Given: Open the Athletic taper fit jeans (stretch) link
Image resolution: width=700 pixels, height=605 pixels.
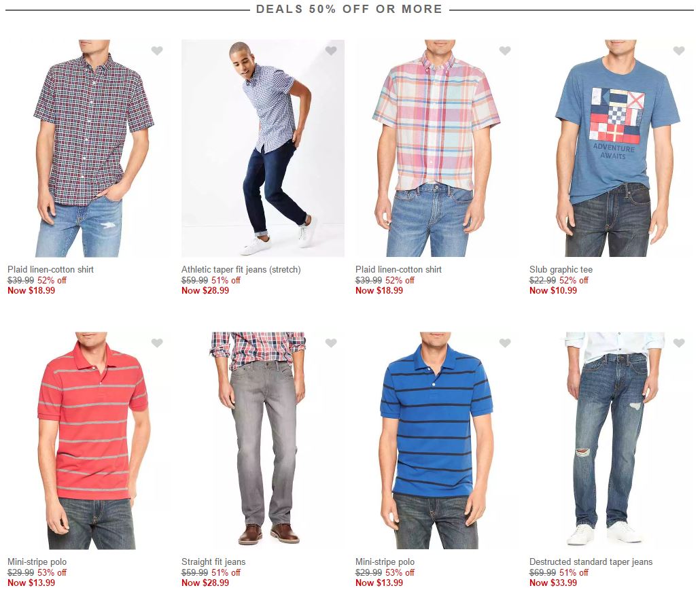Looking at the screenshot, I should (x=241, y=270).
